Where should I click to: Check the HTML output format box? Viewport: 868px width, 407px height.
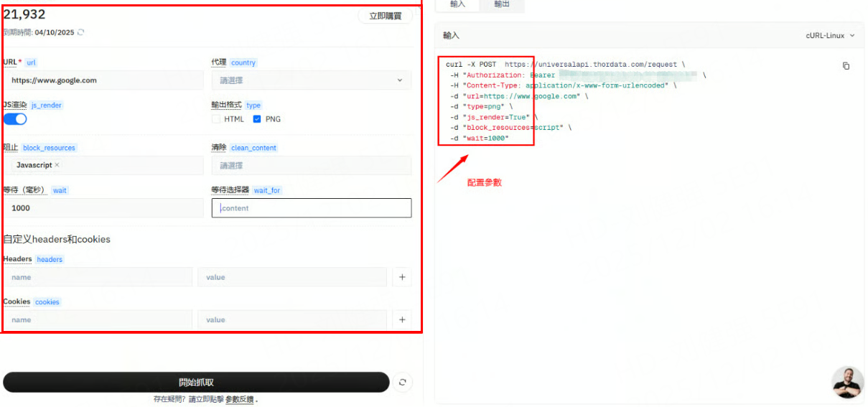[x=215, y=119]
